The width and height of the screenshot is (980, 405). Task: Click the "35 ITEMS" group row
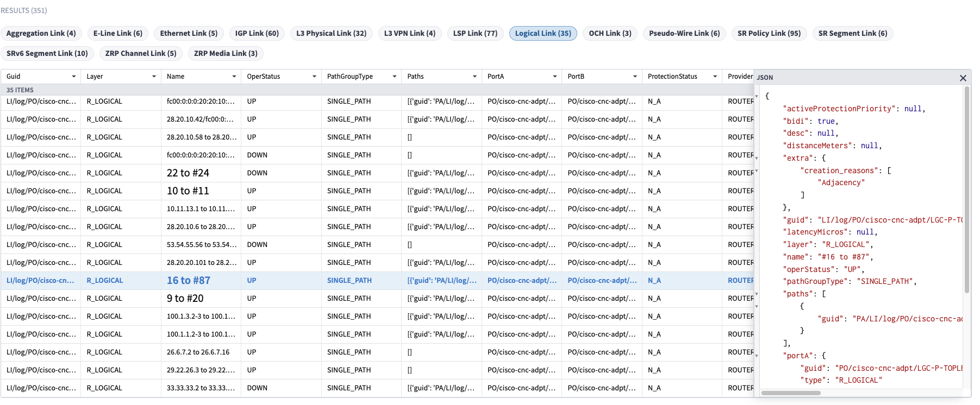[377, 90]
